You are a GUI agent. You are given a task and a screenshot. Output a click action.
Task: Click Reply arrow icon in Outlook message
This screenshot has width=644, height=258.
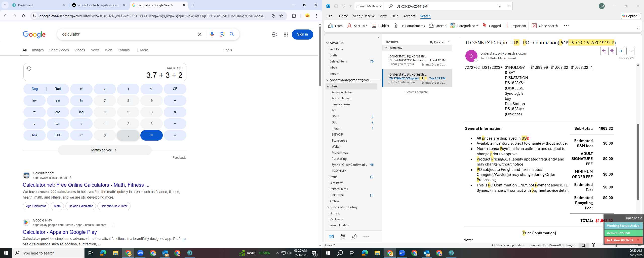tap(604, 51)
